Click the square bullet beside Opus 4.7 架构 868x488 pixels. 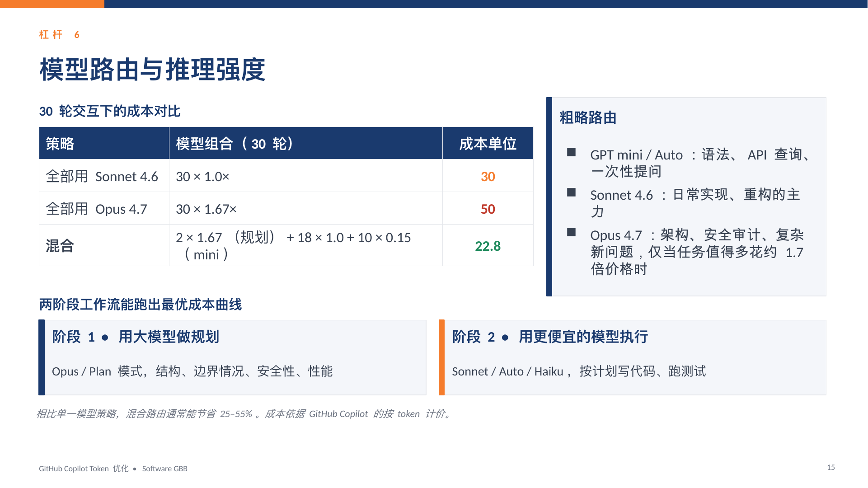pyautogui.click(x=572, y=232)
